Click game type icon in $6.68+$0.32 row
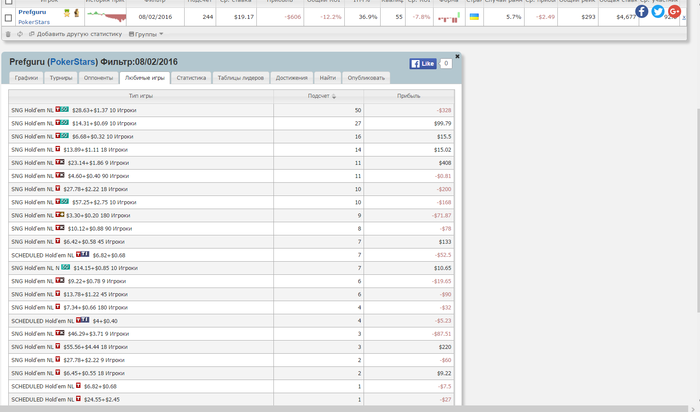 (x=62, y=136)
